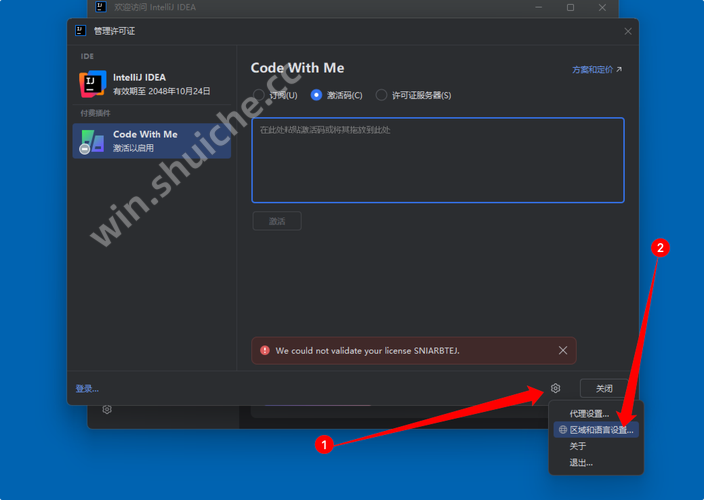Click the red error icon in the notification
Viewport: 704px width, 500px height.
265,351
